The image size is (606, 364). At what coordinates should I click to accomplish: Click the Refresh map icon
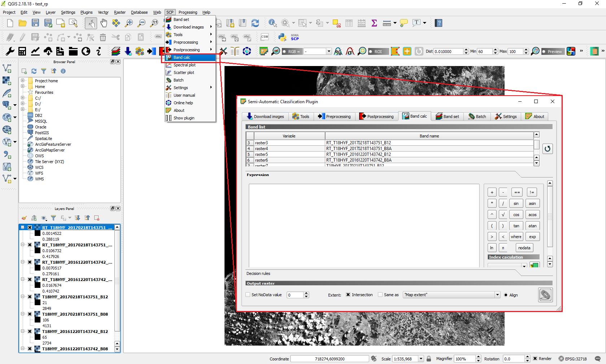coord(255,23)
